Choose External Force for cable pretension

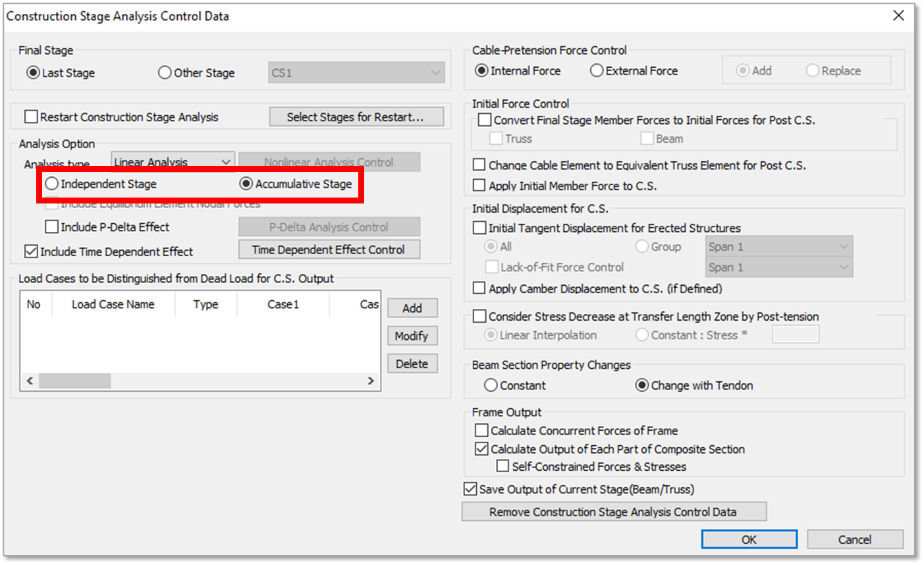click(x=597, y=70)
